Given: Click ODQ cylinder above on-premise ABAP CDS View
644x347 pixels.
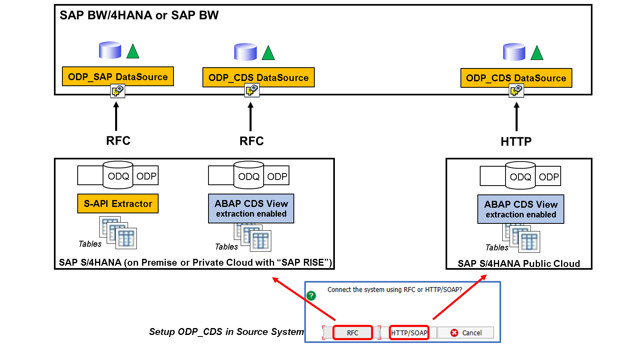Looking at the screenshot, I should pyautogui.click(x=249, y=175).
